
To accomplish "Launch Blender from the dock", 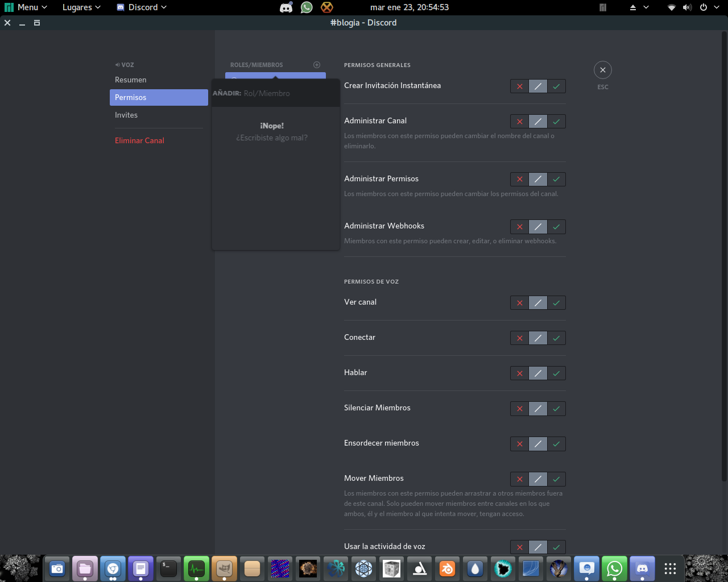I will [x=447, y=568].
